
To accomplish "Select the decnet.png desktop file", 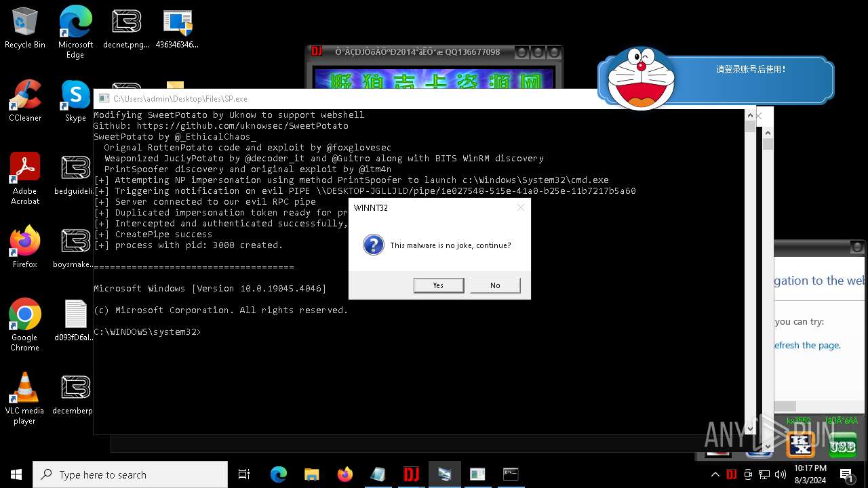I will [126, 28].
